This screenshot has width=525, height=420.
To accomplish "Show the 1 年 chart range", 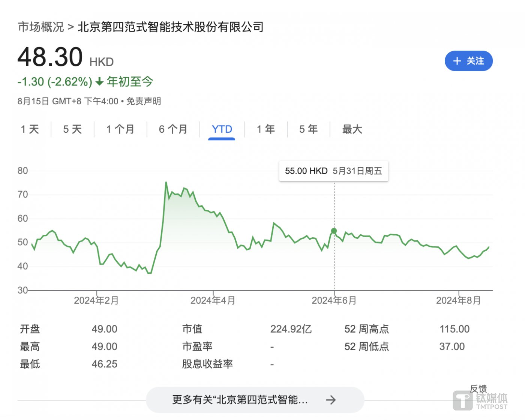I will tap(266, 129).
